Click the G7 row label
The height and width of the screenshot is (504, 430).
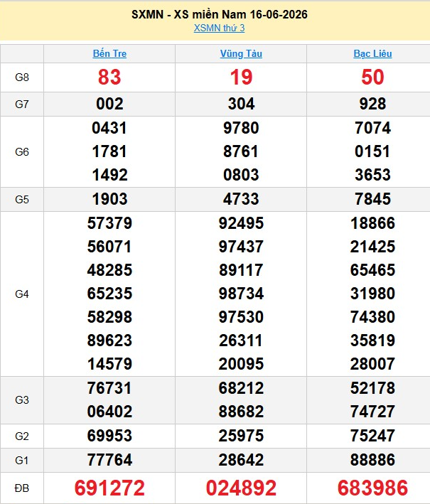pos(22,104)
